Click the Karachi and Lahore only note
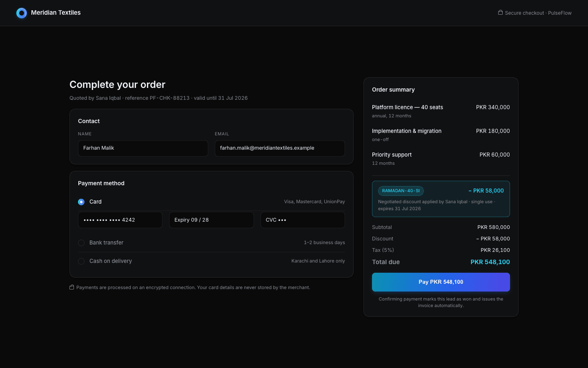 [318, 261]
